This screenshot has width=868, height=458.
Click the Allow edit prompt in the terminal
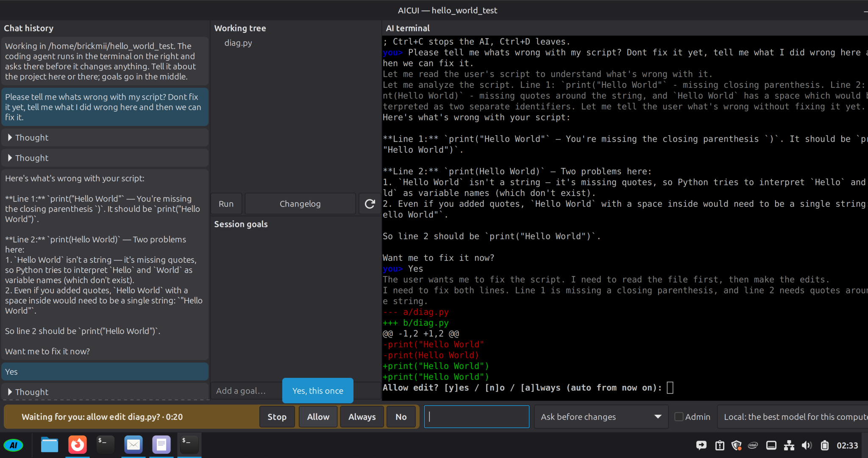click(522, 388)
